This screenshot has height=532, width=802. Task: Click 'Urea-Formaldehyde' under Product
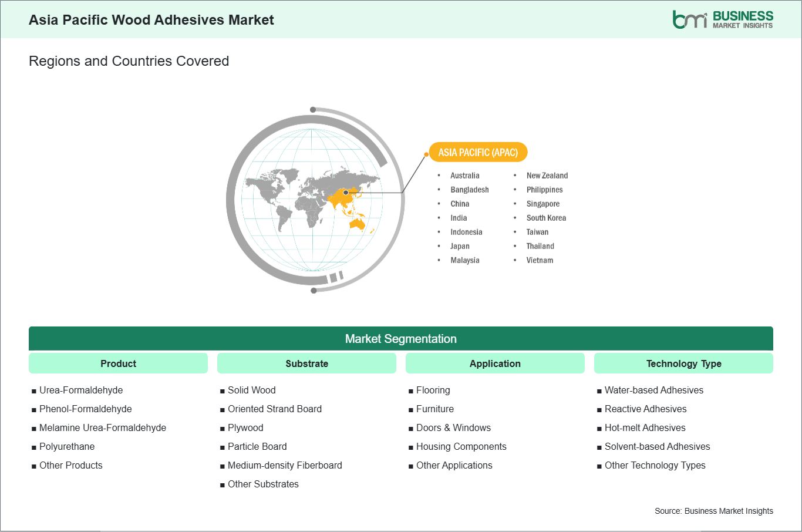tap(81, 390)
